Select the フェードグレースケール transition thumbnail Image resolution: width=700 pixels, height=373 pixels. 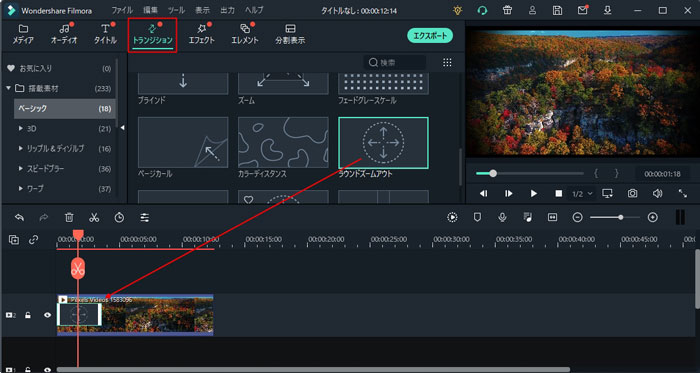pyautogui.click(x=383, y=83)
